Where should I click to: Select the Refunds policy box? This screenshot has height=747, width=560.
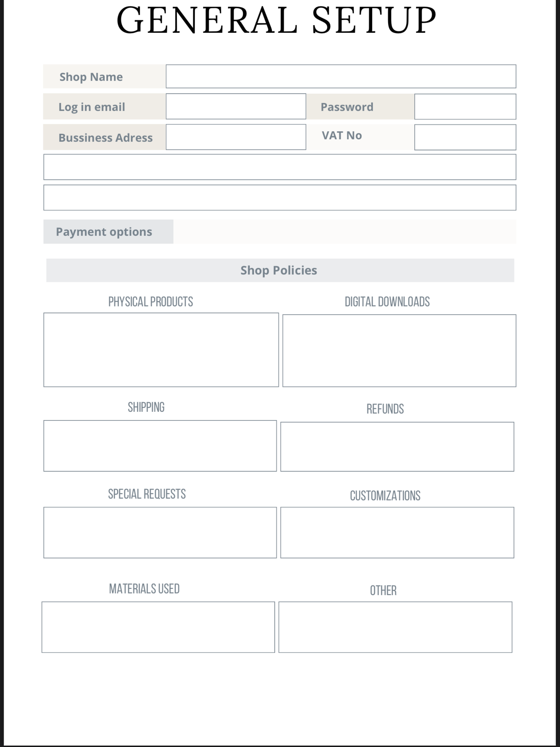click(x=397, y=446)
